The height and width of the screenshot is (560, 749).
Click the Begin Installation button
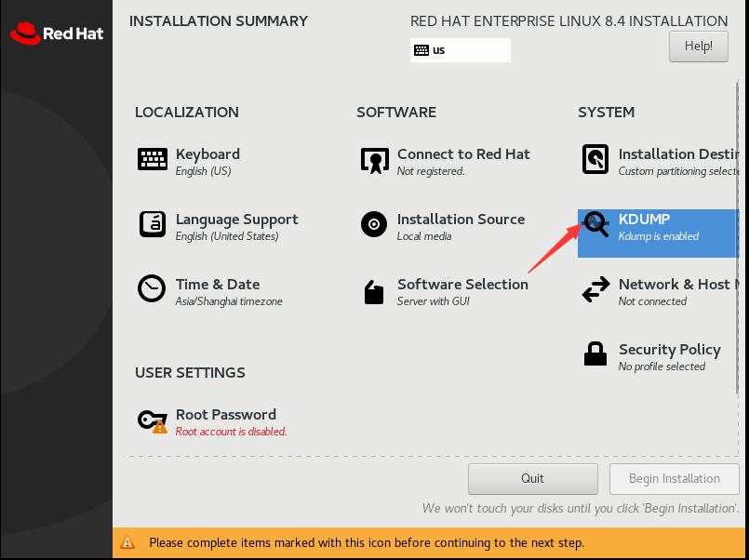[674, 478]
